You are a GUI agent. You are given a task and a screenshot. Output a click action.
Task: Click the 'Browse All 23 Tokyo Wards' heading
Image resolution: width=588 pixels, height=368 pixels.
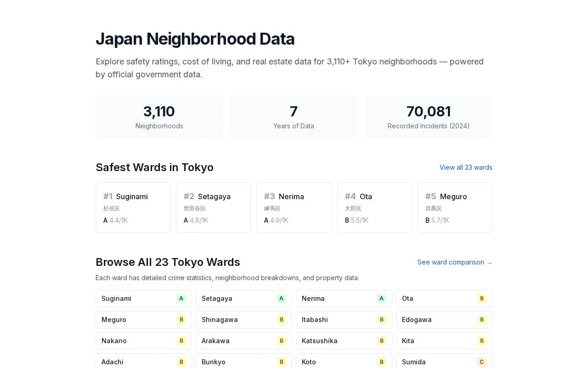[168, 262]
